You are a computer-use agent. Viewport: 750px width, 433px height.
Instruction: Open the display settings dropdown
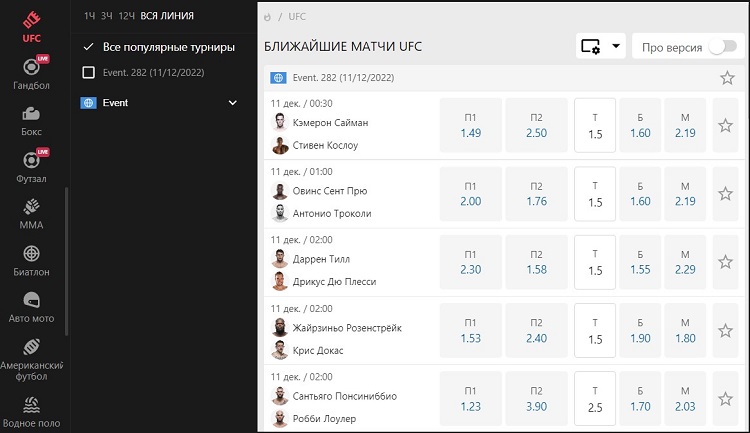click(x=600, y=46)
